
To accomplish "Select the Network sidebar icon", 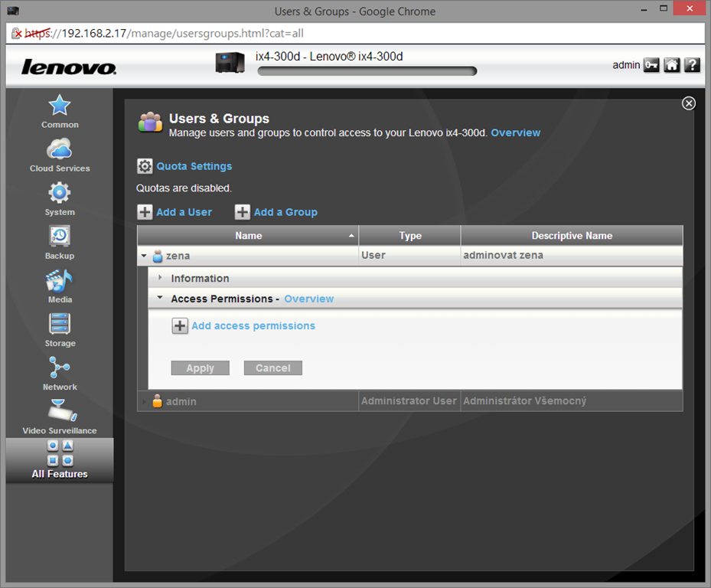I will [x=60, y=367].
